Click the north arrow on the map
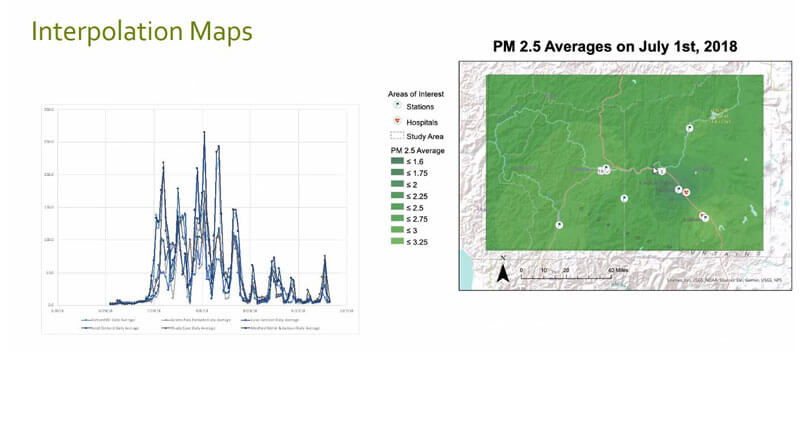The width and height of the screenshot is (800, 430). pyautogui.click(x=505, y=268)
